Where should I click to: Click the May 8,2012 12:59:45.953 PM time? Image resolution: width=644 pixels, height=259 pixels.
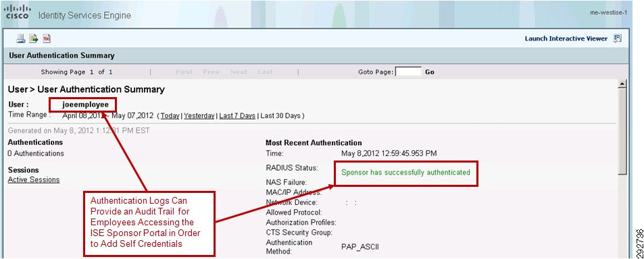coord(389,153)
